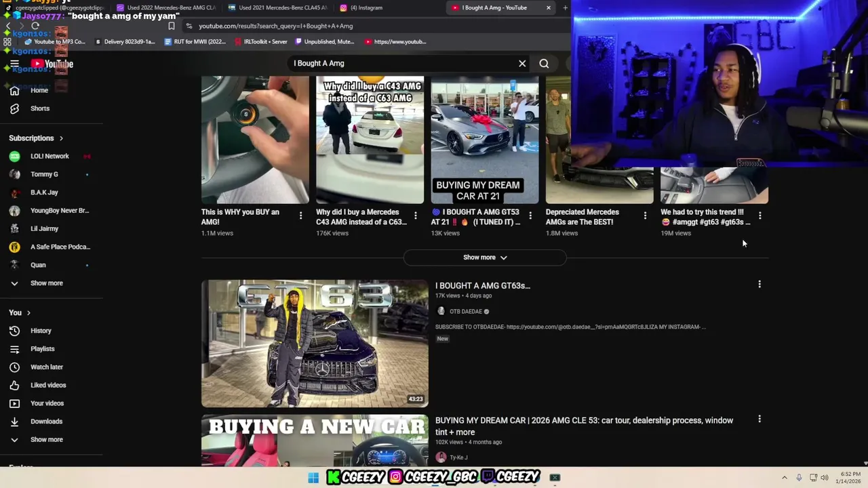Open 'IRLToolkit • Server' bookmark
Image resolution: width=868 pixels, height=488 pixels.
(260, 41)
